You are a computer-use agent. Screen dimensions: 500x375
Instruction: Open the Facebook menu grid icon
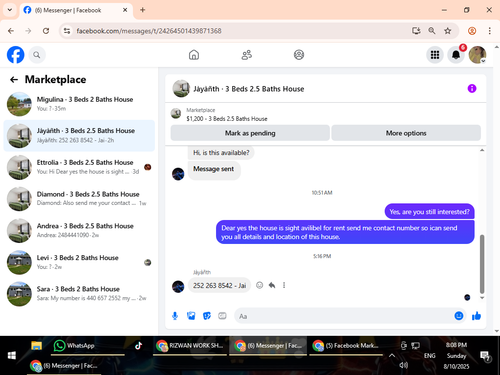point(435,55)
